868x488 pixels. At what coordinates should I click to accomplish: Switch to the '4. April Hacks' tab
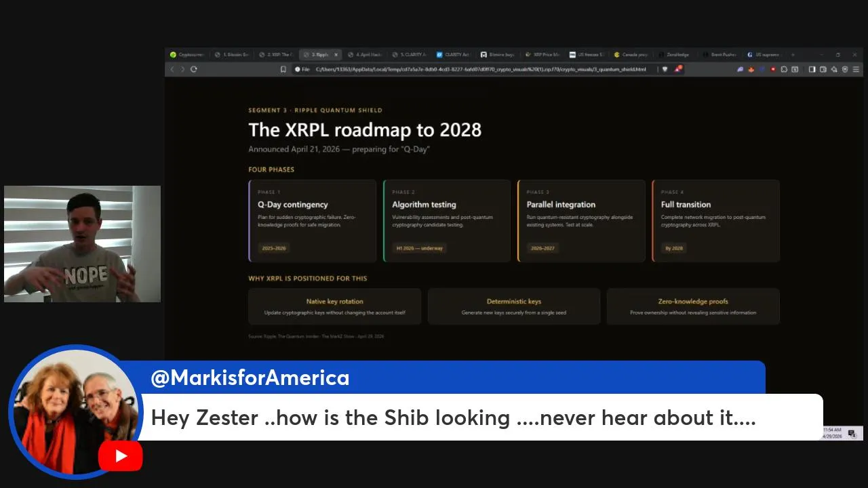click(x=366, y=55)
